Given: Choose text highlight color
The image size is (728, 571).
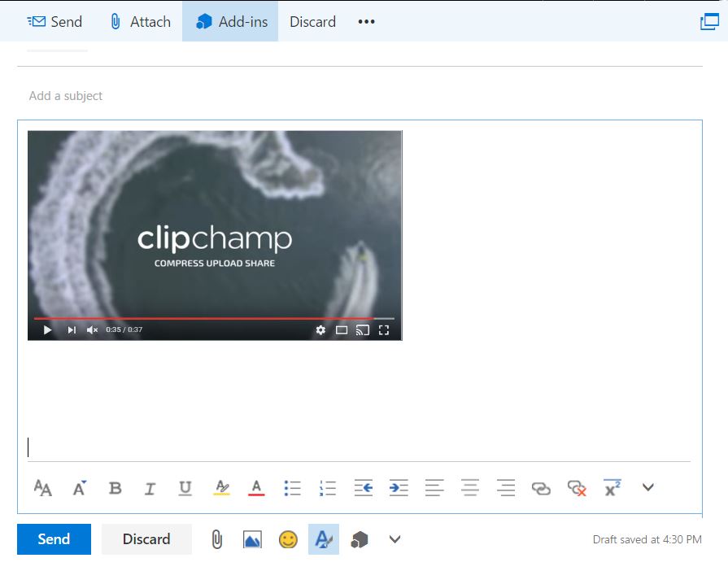Looking at the screenshot, I should [222, 488].
